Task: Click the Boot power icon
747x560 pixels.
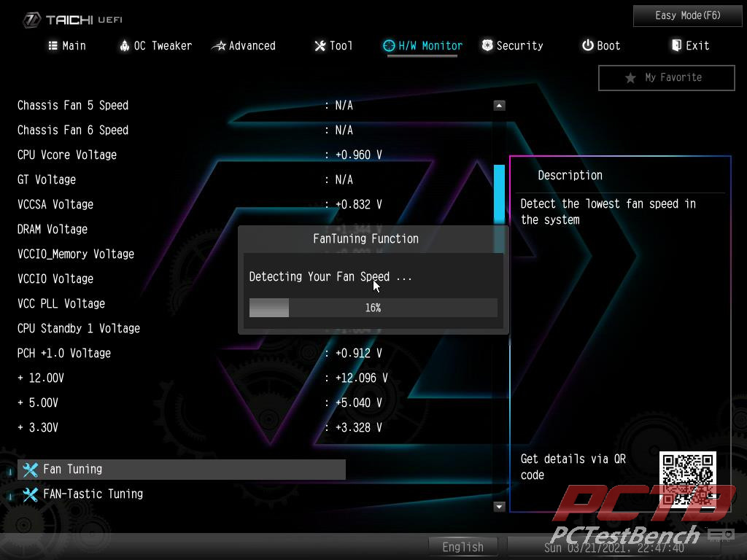Action: pyautogui.click(x=587, y=45)
